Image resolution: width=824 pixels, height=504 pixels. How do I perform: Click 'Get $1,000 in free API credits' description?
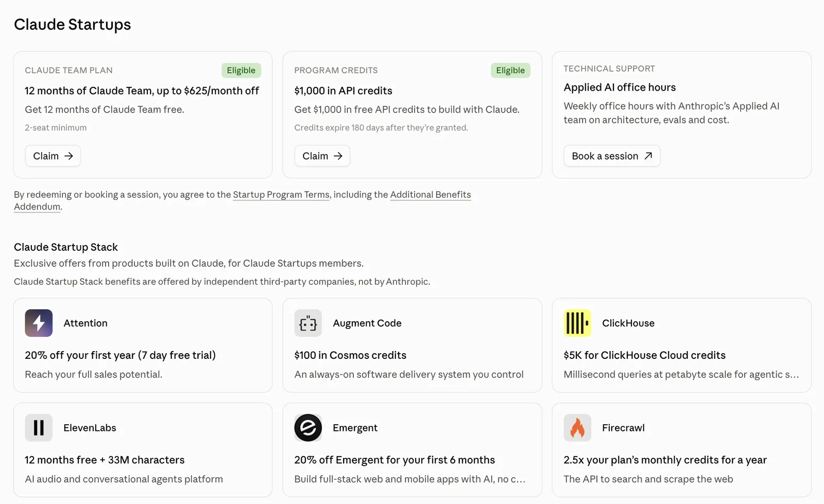point(407,110)
